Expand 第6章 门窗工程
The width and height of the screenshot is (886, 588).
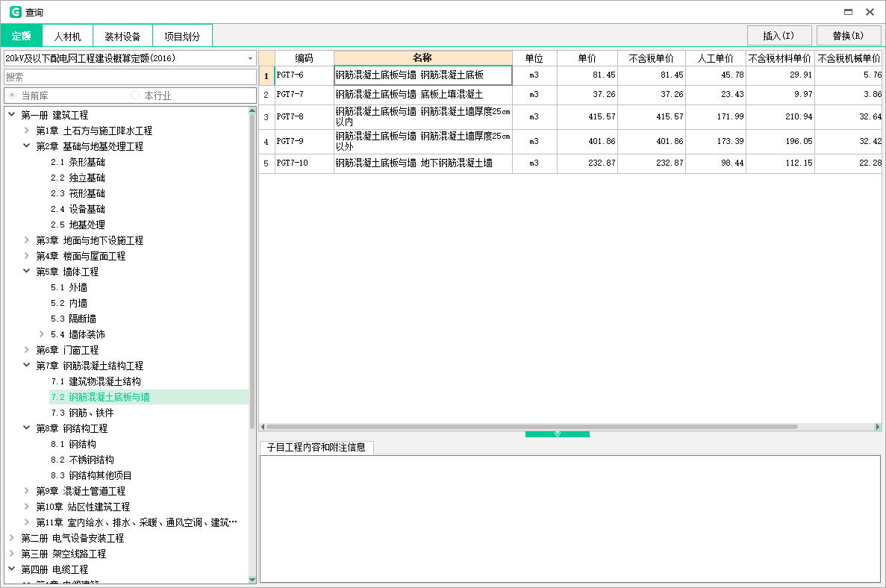[x=27, y=350]
